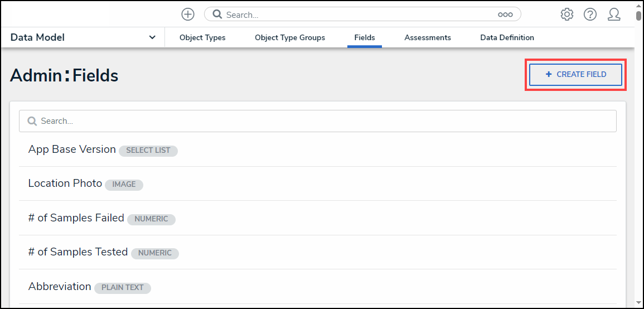Open the App Base Version field

pyautogui.click(x=72, y=149)
